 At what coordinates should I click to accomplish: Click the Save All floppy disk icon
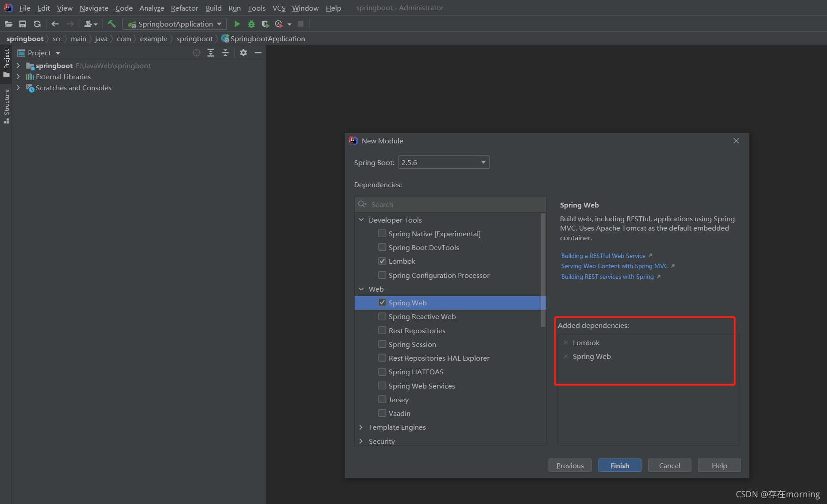coord(23,24)
